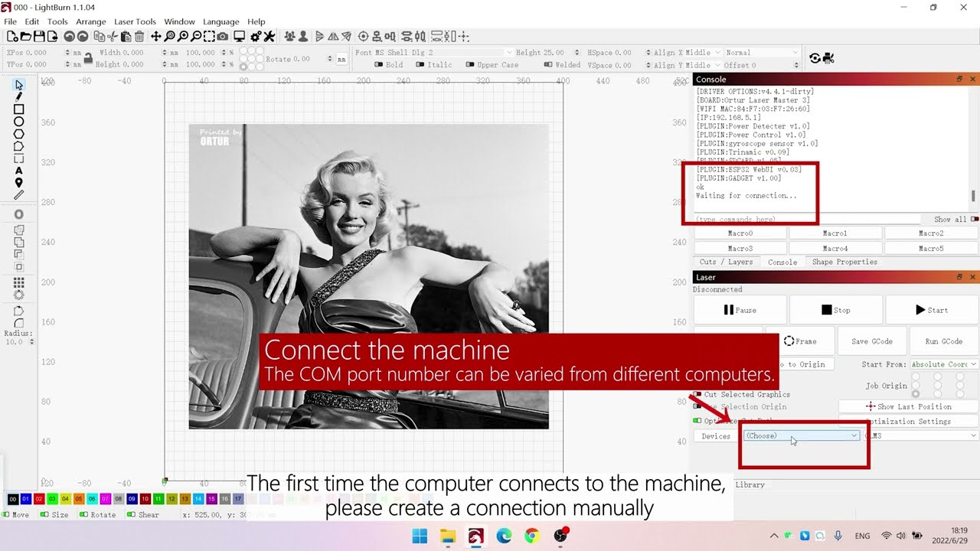Select the red 02 layer color
980x551 pixels.
point(39,499)
